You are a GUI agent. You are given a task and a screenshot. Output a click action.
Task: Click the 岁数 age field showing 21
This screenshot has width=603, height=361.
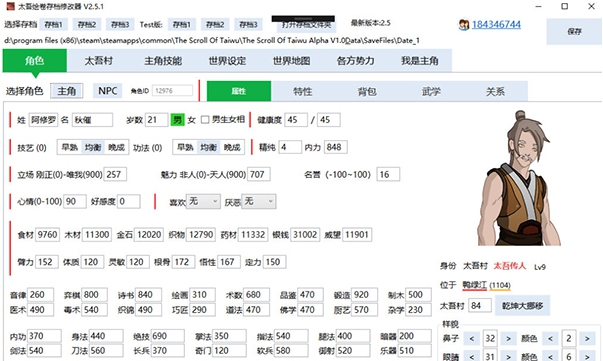coord(157,120)
